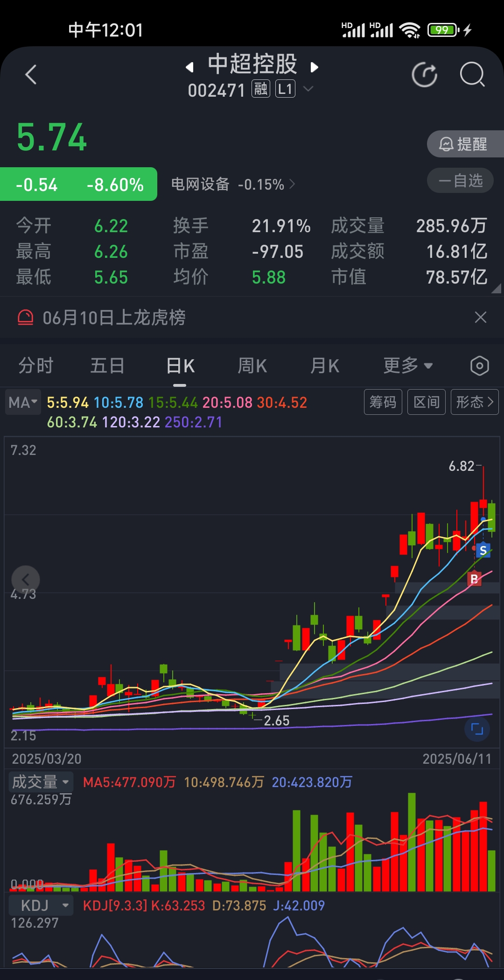Open search with magnifier icon
Screen dimensions: 504x980
472,75
